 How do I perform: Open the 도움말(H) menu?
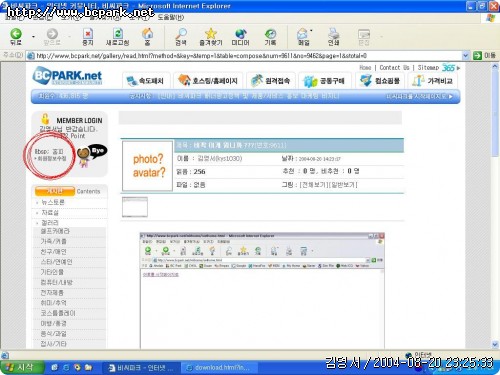point(170,17)
